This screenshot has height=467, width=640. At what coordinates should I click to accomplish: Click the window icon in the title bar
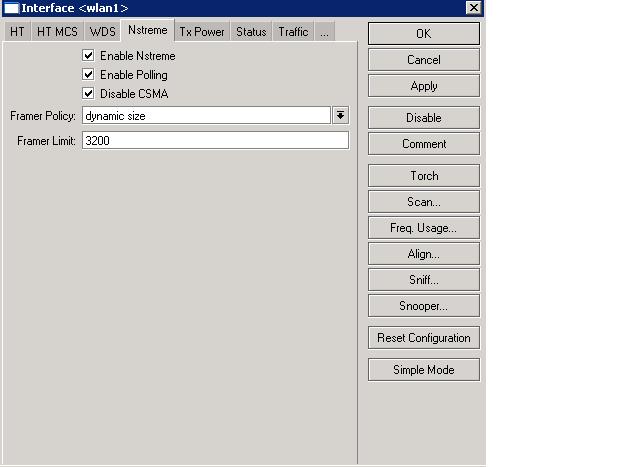[x=11, y=8]
